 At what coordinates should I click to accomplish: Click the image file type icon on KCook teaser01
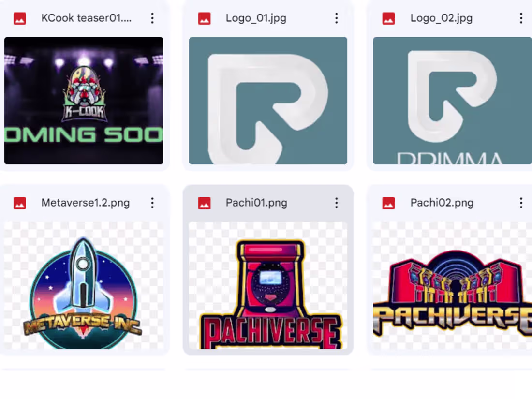[19, 18]
